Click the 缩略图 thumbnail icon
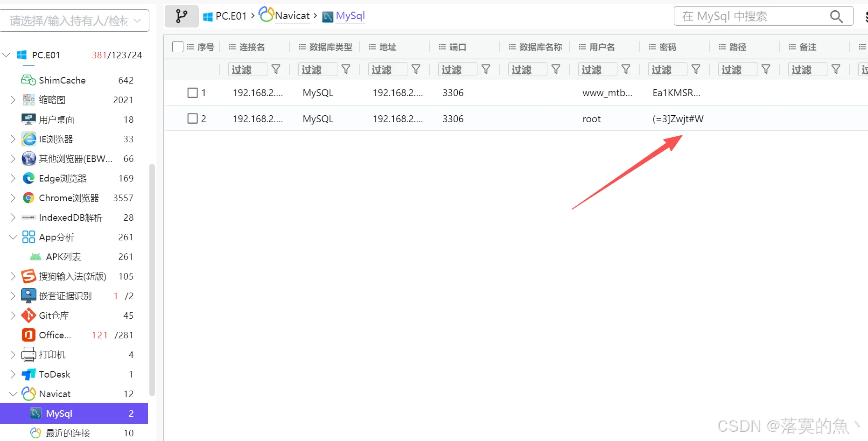The width and height of the screenshot is (868, 441). (x=28, y=100)
